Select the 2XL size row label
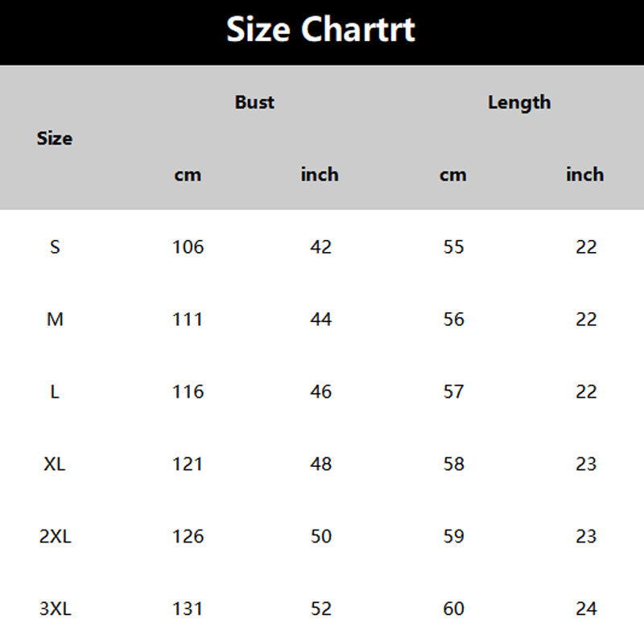This screenshot has height=644, width=644. (55, 536)
